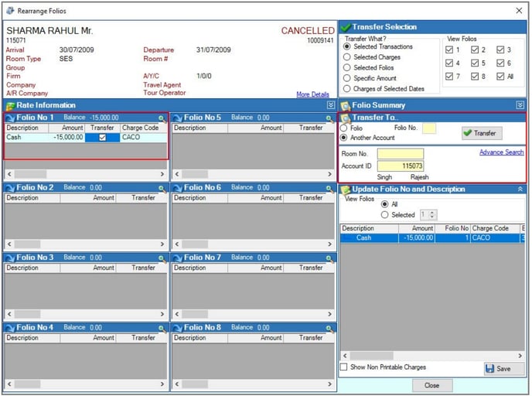Click the magnifier icon on Folio No 4
532x396 pixels.
click(x=162, y=328)
